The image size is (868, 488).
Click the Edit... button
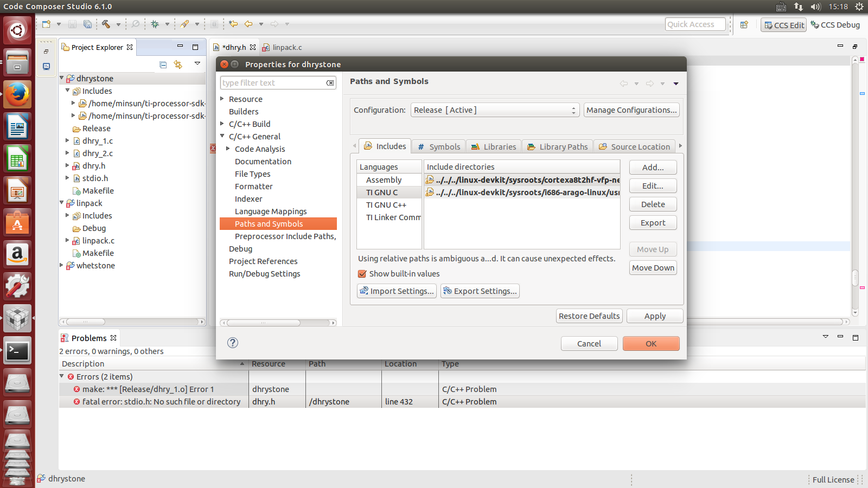pyautogui.click(x=653, y=186)
